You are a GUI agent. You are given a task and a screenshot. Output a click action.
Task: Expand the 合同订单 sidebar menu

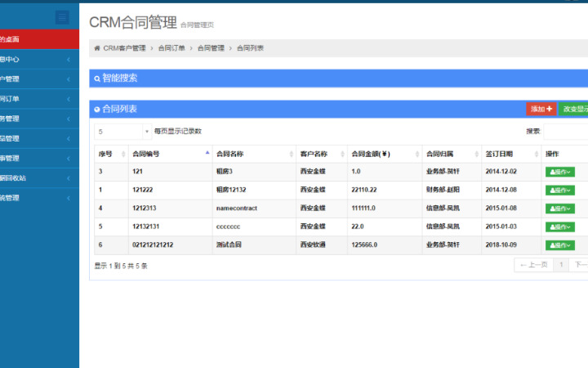[x=39, y=99]
